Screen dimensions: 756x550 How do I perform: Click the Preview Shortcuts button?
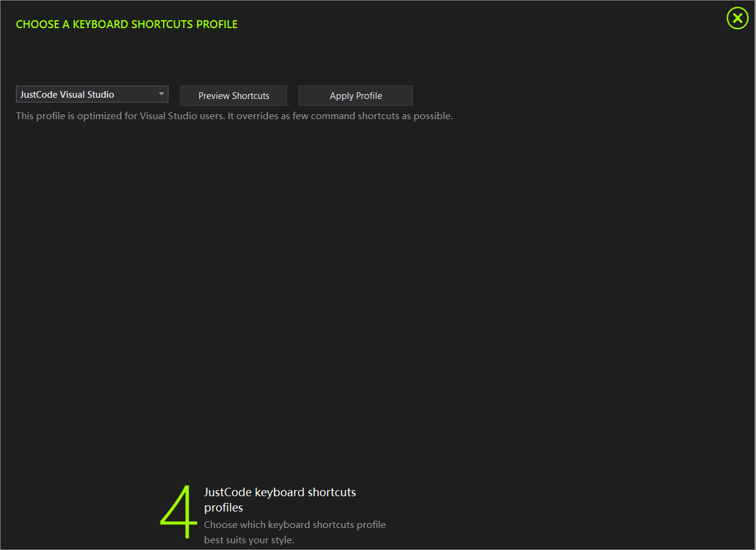(233, 95)
